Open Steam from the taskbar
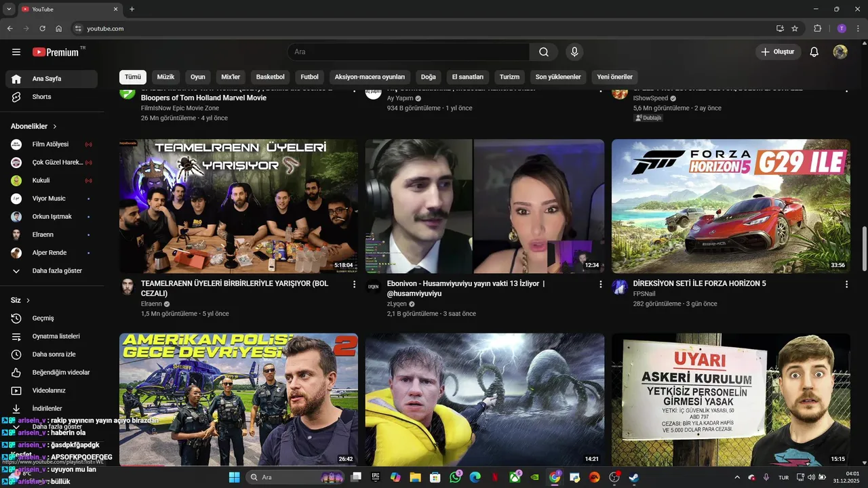The height and width of the screenshot is (488, 868). (633, 477)
